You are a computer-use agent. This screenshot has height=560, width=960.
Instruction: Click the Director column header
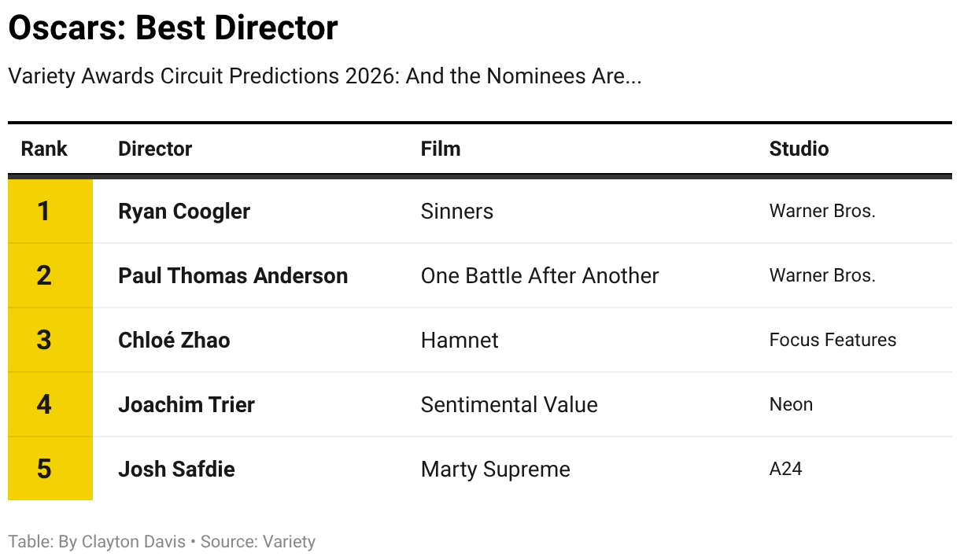pyautogui.click(x=155, y=149)
